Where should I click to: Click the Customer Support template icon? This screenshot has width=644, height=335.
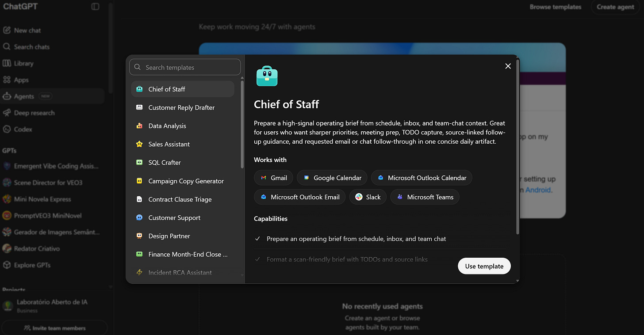139,217
